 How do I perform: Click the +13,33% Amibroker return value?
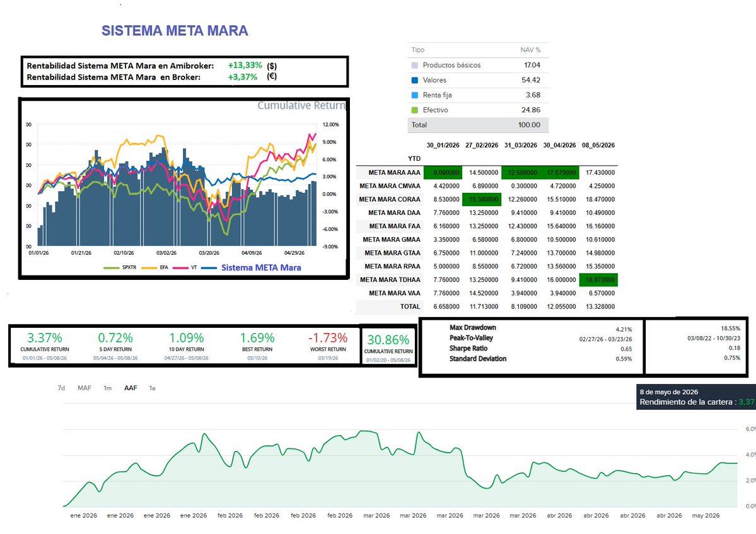click(x=245, y=65)
